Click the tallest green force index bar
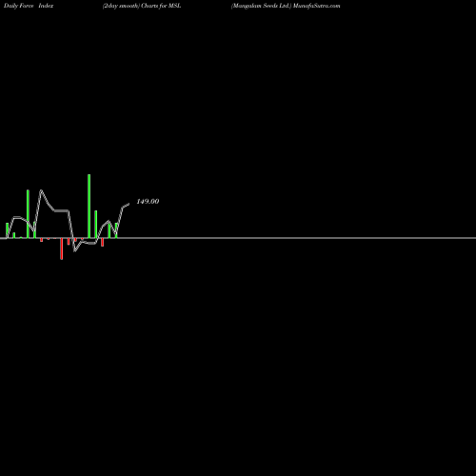Image resolution: width=476 pixels, height=476 pixels. click(x=89, y=206)
